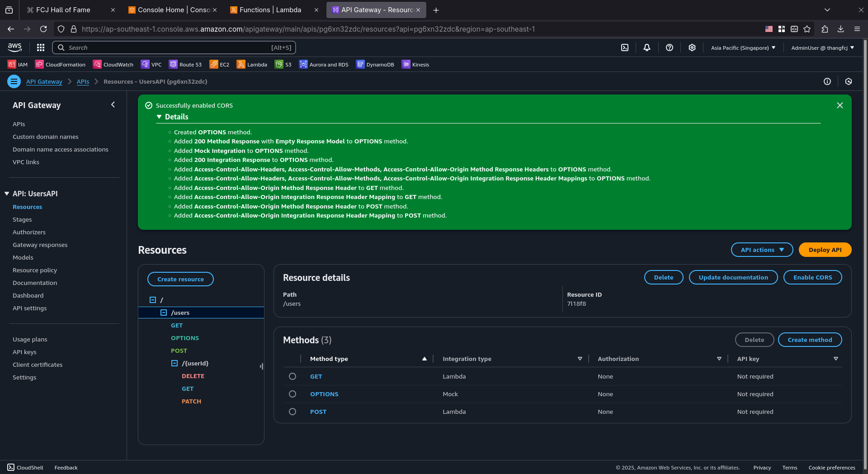The width and height of the screenshot is (868, 474).
Task: Open the help question mark menu
Action: pos(670,47)
